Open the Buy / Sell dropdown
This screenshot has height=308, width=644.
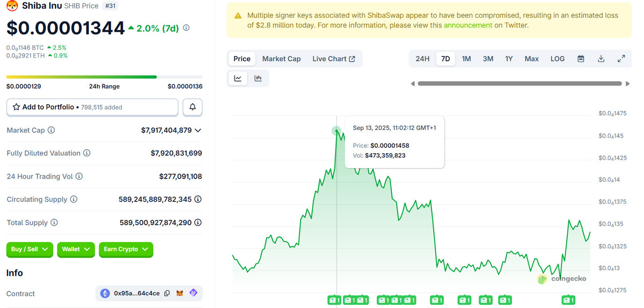pos(30,249)
